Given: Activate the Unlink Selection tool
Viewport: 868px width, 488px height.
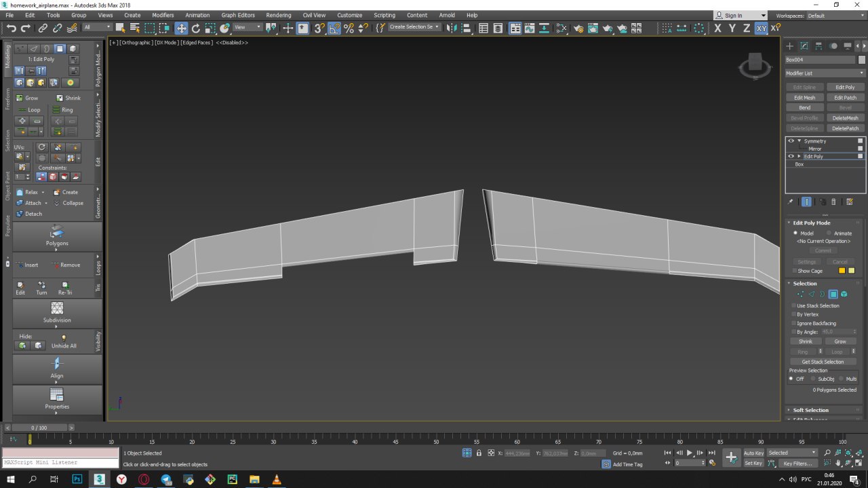Looking at the screenshot, I should (x=58, y=28).
